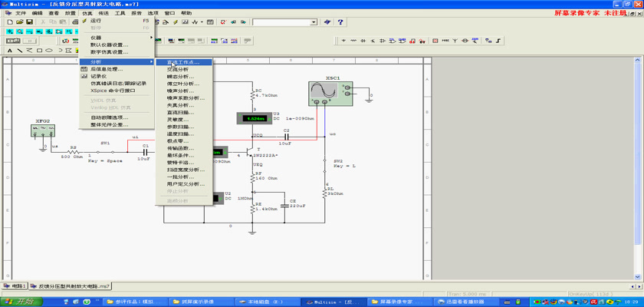The height and width of the screenshot is (307, 644).
Task: Open the dropdown arrow beside Grapher icon
Action: pyautogui.click(x=202, y=21)
